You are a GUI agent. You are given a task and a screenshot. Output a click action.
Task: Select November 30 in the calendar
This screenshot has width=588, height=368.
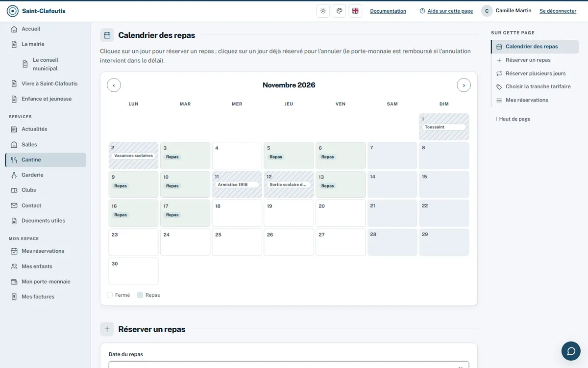pos(133,271)
